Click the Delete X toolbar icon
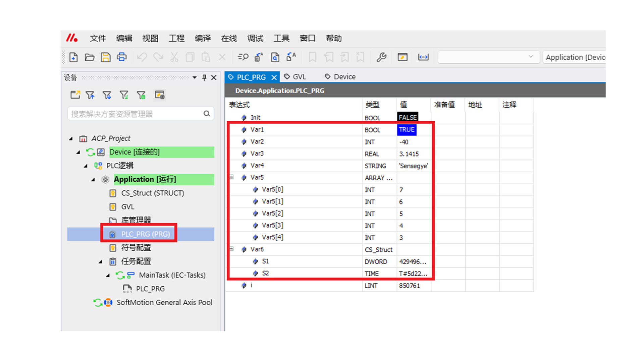 click(222, 57)
